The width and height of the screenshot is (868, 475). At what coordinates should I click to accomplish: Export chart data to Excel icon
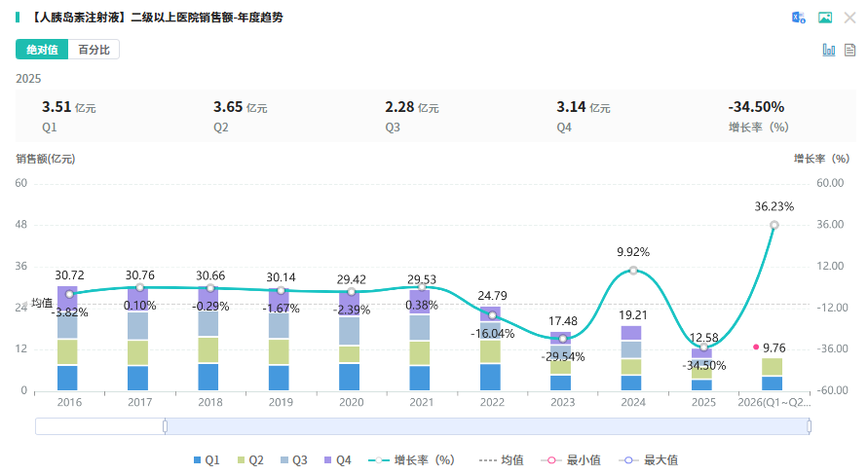798,18
